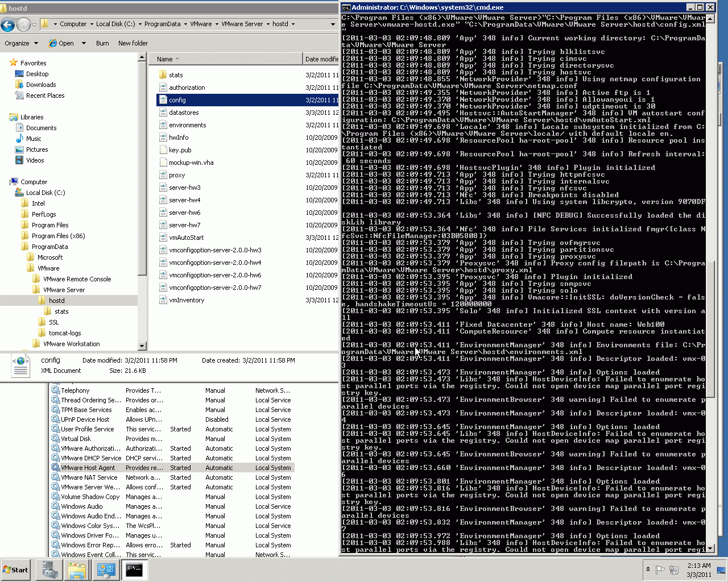The image size is (728, 582).
Task: Select the VMware NAT Service row
Action: [x=172, y=477]
